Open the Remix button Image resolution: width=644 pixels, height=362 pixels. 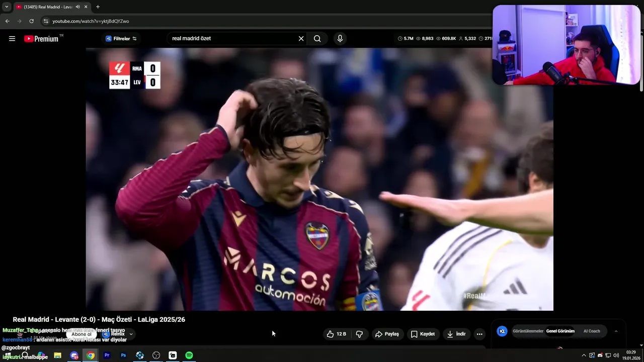[x=114, y=334]
